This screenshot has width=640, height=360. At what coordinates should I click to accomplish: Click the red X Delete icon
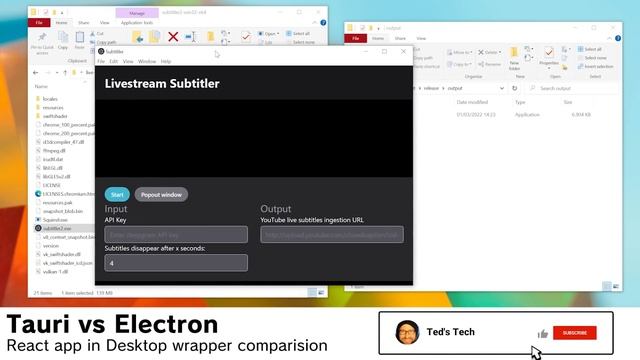173,37
